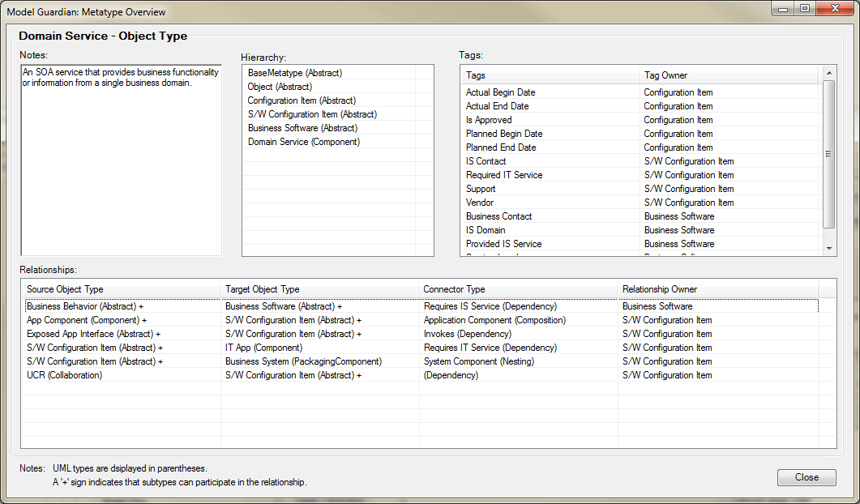The width and height of the screenshot is (860, 504).
Task: Select Object (Abstract) in Hierarchy
Action: coord(280,87)
